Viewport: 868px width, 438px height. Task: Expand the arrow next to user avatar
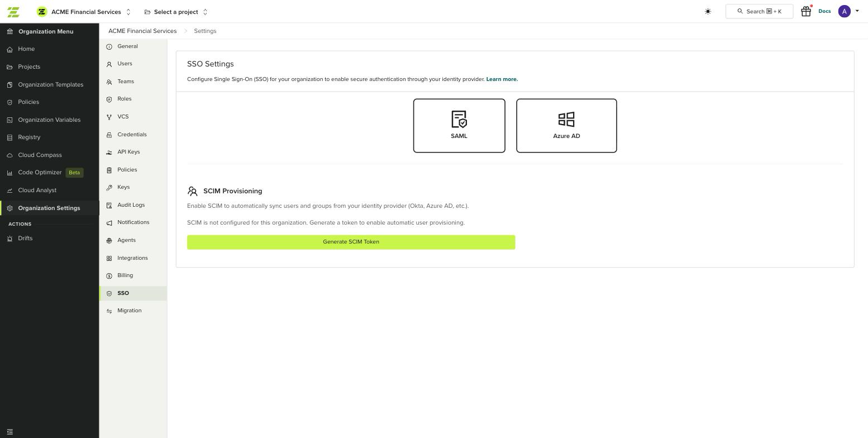point(857,11)
